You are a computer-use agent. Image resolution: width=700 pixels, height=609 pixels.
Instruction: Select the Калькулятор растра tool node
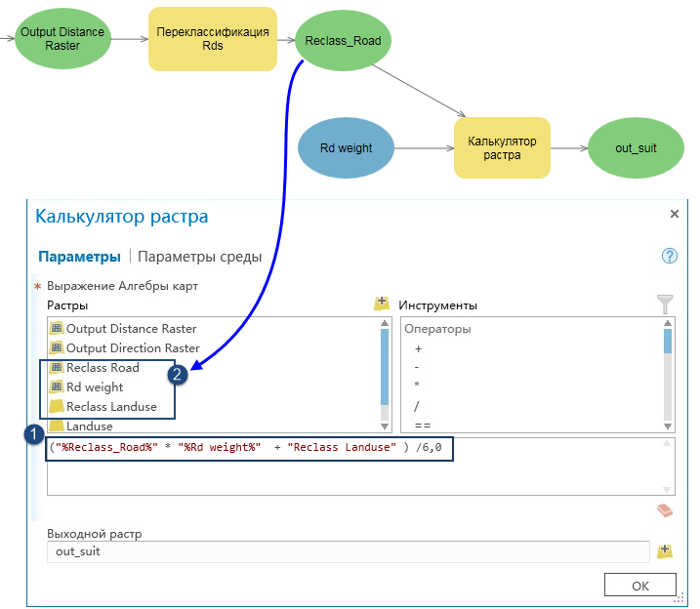(502, 148)
